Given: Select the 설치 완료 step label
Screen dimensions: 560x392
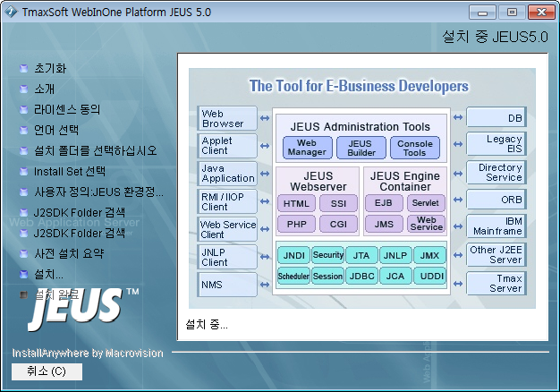Looking at the screenshot, I should [x=56, y=294].
